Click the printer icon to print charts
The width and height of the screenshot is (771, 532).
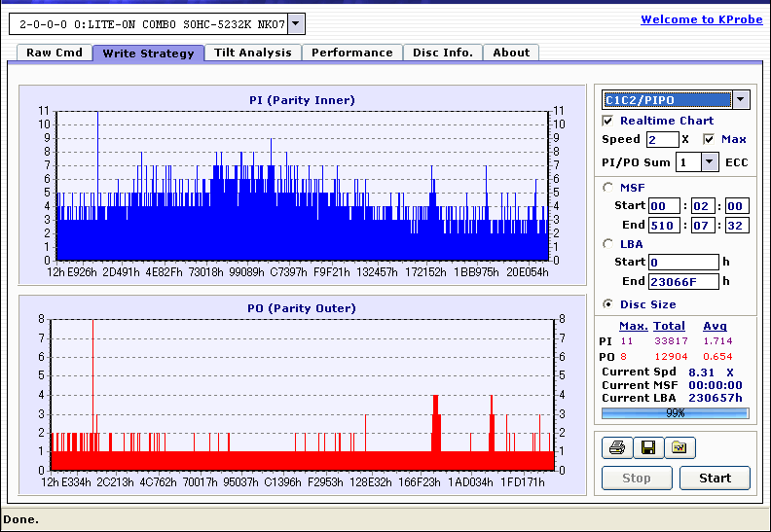pyautogui.click(x=616, y=447)
